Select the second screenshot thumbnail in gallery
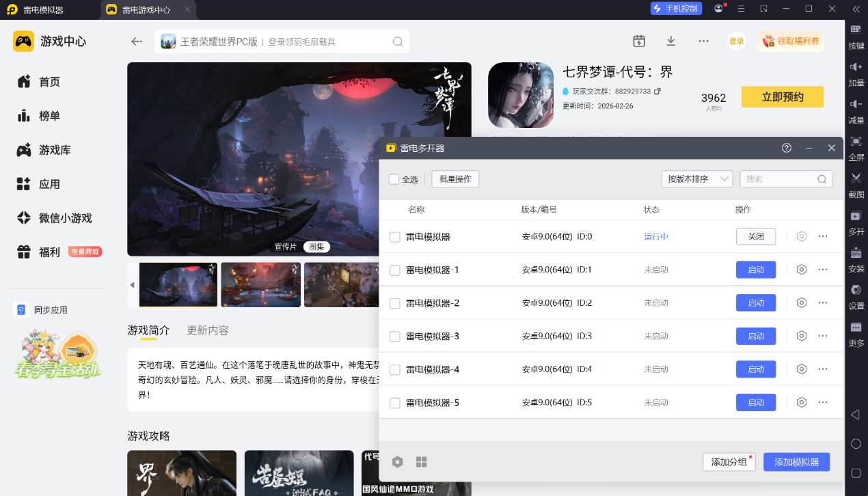This screenshot has width=868, height=496. (261, 285)
